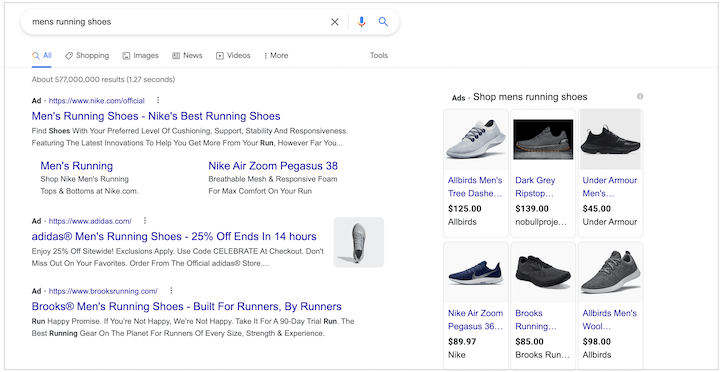The width and height of the screenshot is (720, 372).
Task: Open Under Armour Men's product link
Action: tap(610, 187)
